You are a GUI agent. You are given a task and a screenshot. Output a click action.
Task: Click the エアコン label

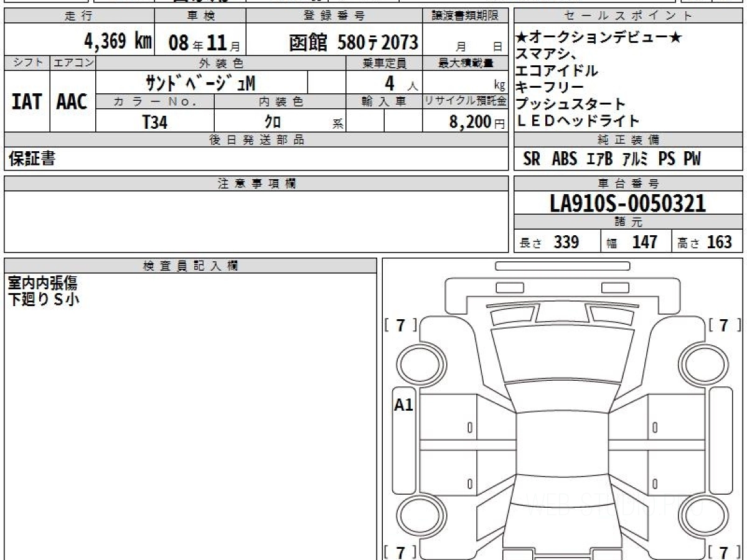73,63
